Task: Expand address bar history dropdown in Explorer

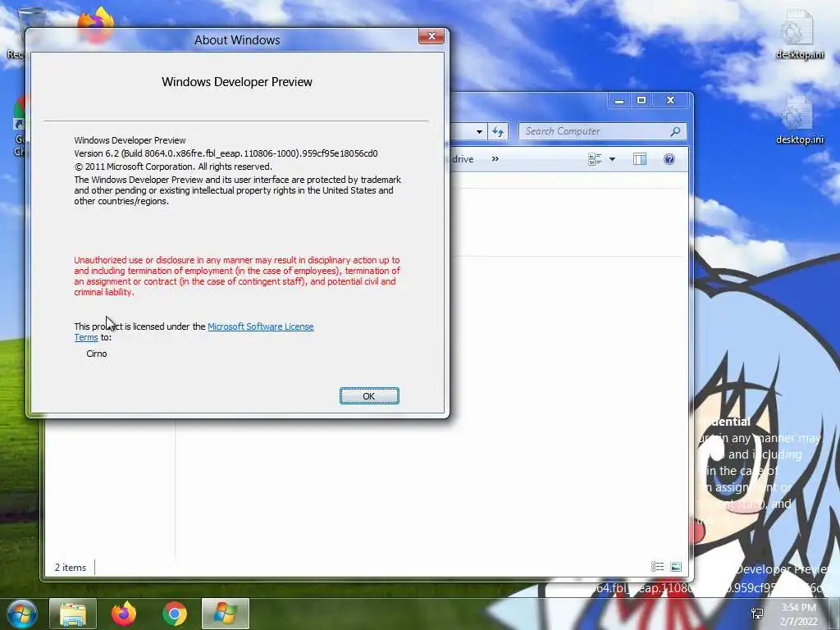Action: (479, 131)
